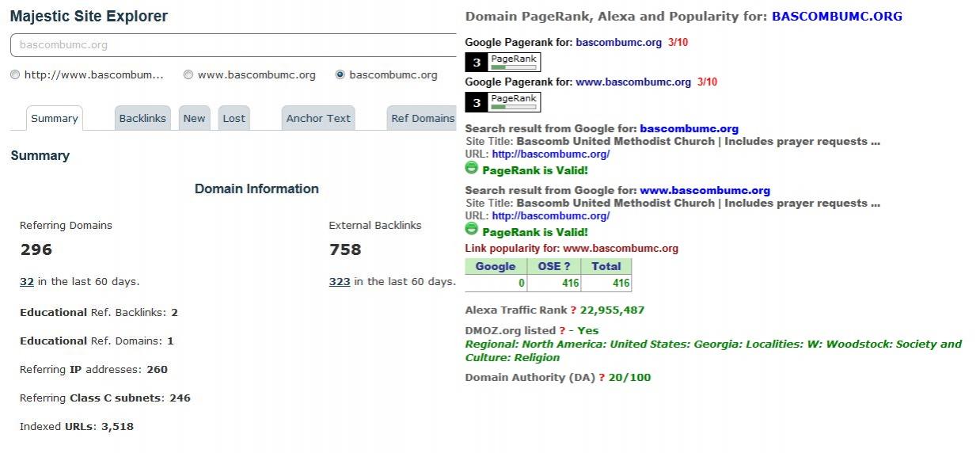Click the Educational Ref. Backlinks: 2 line
The height and width of the screenshot is (453, 980).
99,313
